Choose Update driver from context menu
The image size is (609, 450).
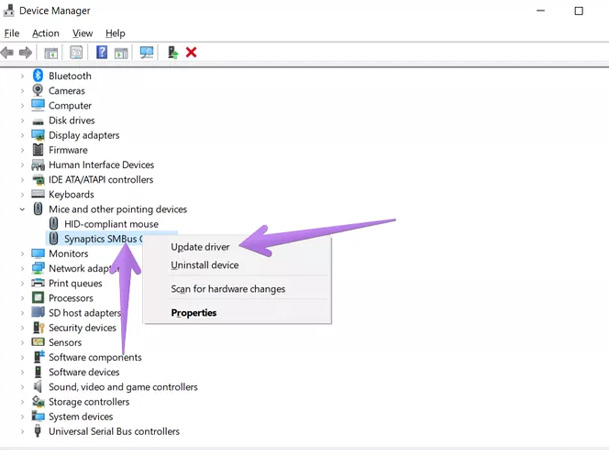click(201, 246)
